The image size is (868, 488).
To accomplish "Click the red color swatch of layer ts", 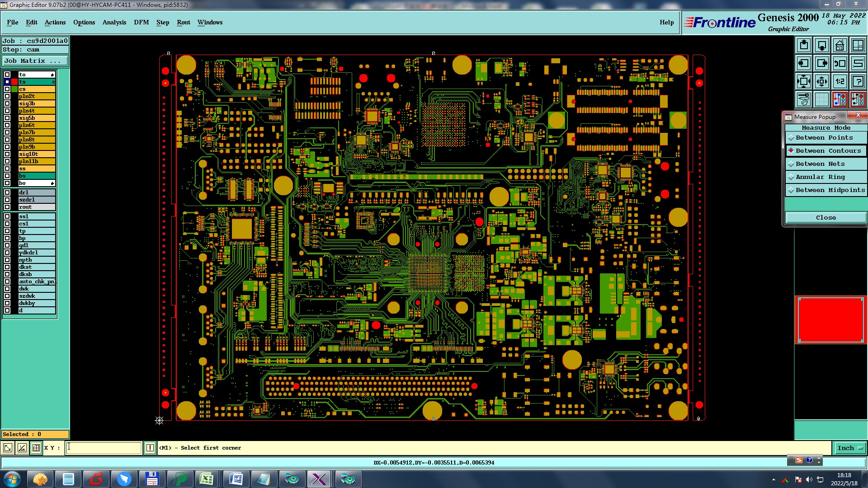I will pyautogui.click(x=14, y=82).
